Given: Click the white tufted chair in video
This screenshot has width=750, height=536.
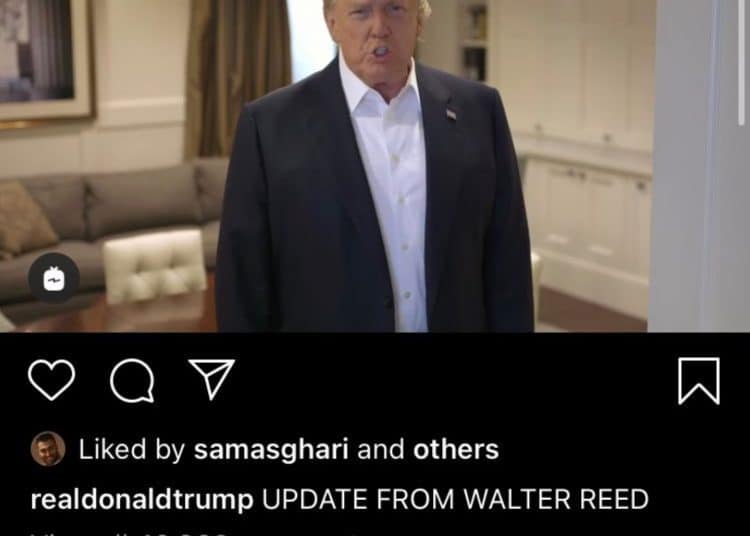Looking at the screenshot, I should pos(154,266).
